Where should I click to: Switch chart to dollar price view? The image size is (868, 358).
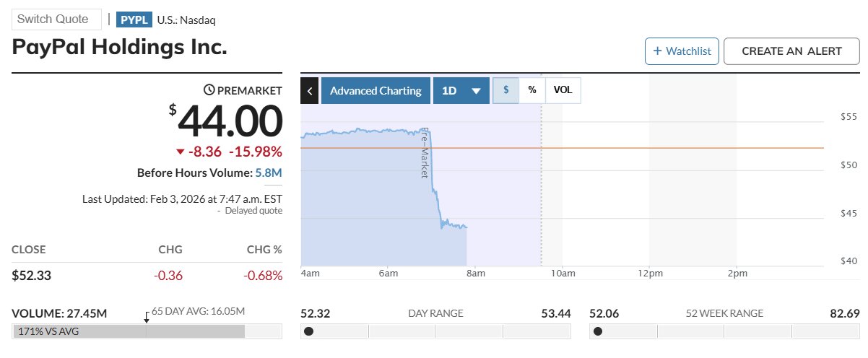point(505,91)
